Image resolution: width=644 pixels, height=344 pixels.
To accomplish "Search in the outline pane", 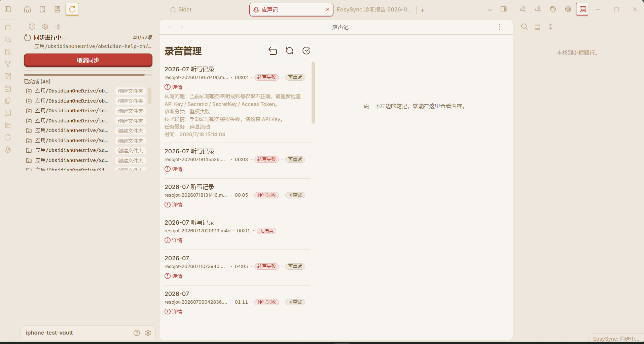I will (x=524, y=27).
